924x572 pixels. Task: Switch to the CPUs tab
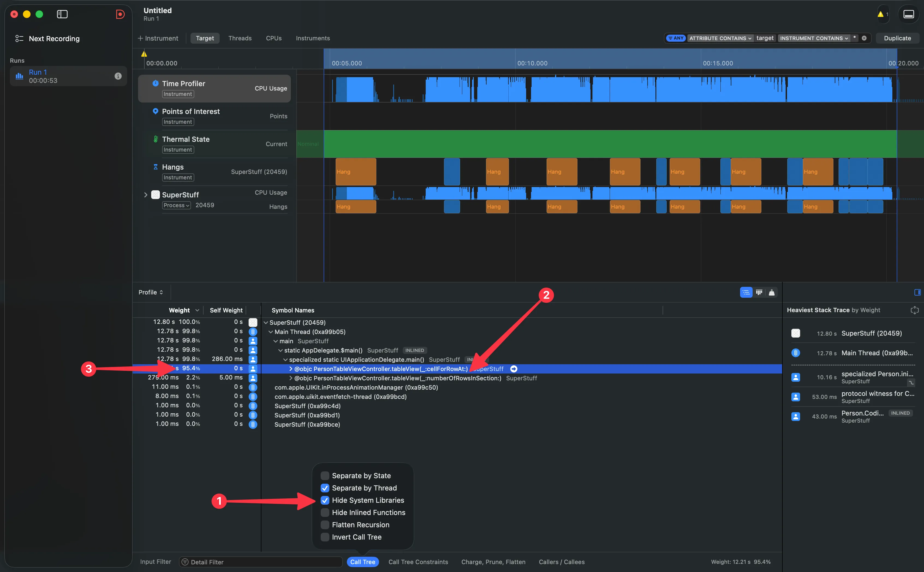pos(274,38)
